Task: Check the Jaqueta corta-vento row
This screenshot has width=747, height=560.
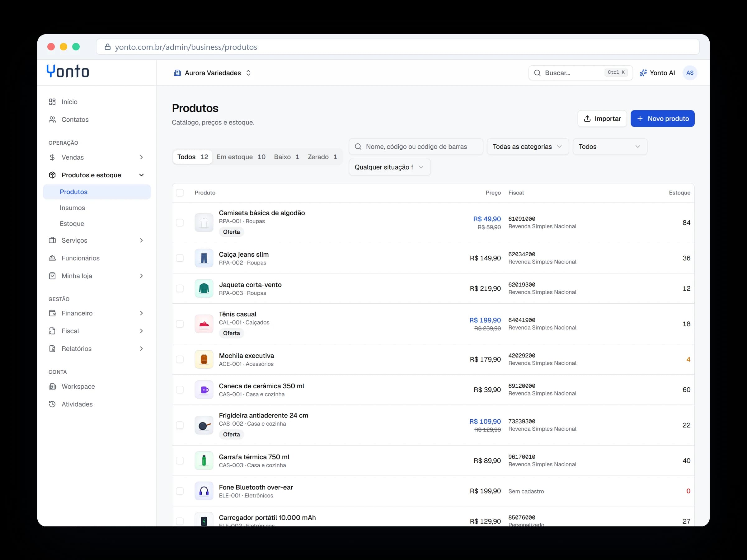Action: pos(180,289)
